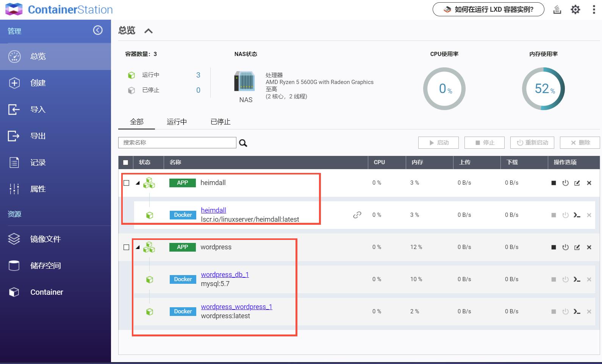The height and width of the screenshot is (364, 602).
Task: Stop the heimdall app with stop icon
Action: [554, 183]
